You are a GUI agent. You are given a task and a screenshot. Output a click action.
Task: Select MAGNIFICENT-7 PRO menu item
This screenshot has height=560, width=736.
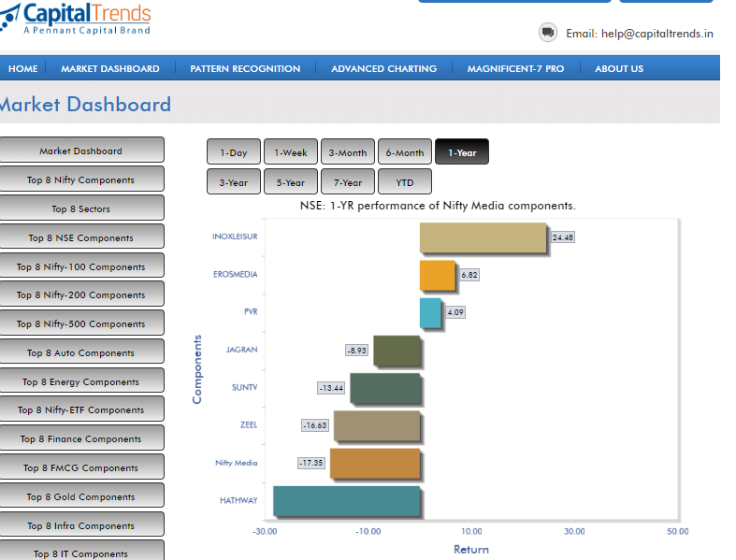pyautogui.click(x=515, y=68)
